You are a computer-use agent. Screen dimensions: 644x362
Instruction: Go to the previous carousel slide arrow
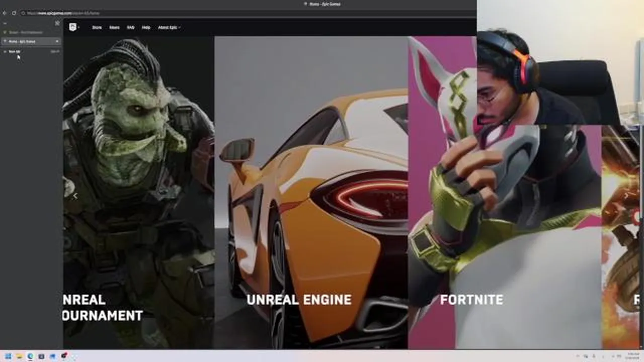point(75,196)
